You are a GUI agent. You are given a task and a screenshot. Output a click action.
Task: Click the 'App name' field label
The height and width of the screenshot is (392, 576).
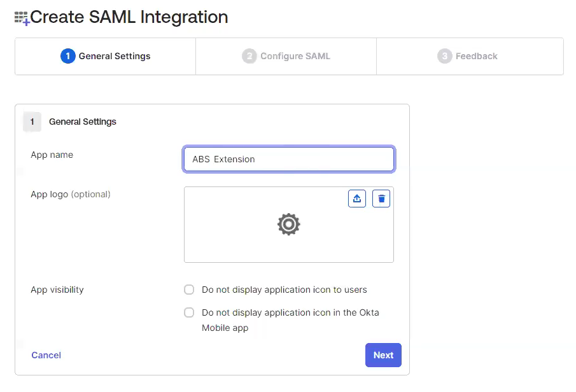(x=52, y=155)
